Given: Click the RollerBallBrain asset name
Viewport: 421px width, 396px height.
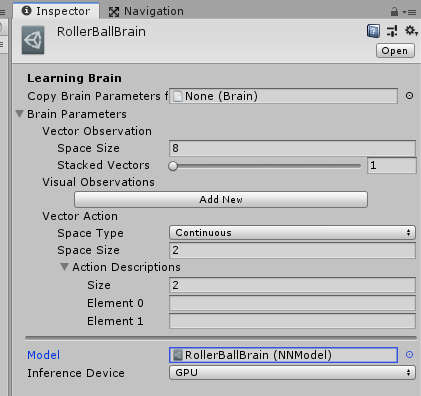Looking at the screenshot, I should (x=101, y=32).
